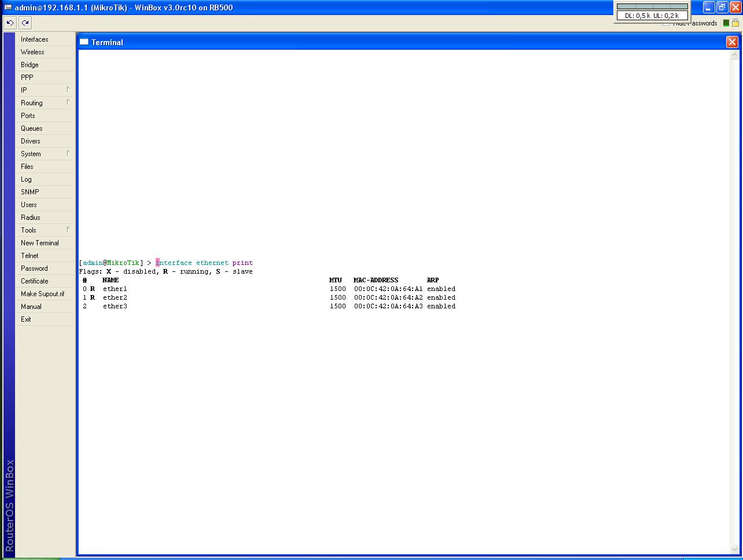
Task: Click the DL/UL traffic rate overlay
Action: (x=652, y=12)
